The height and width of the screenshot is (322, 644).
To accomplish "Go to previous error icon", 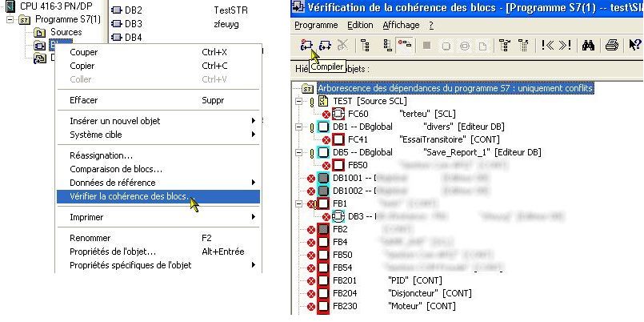I will point(547,45).
